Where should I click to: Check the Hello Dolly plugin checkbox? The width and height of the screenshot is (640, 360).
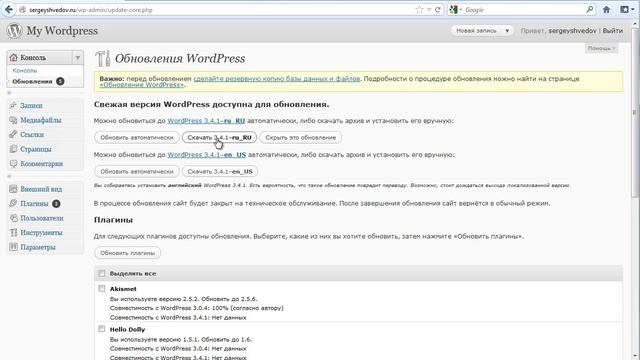click(102, 329)
